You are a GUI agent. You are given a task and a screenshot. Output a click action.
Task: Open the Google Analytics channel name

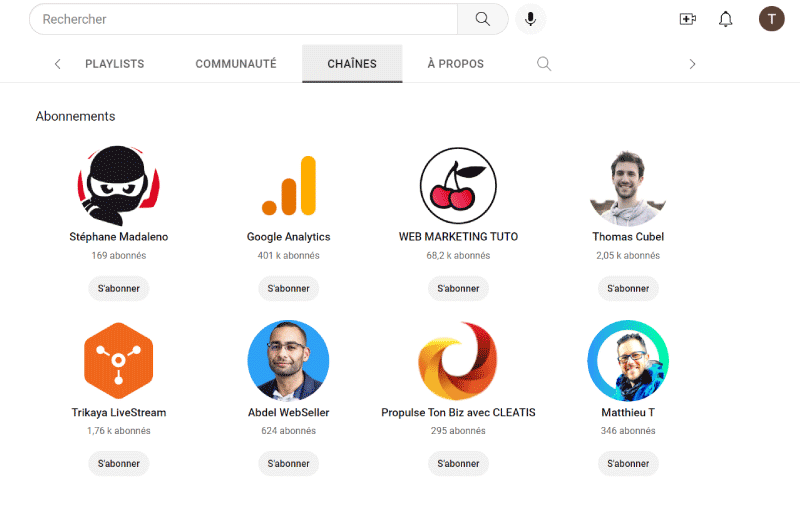pos(288,237)
